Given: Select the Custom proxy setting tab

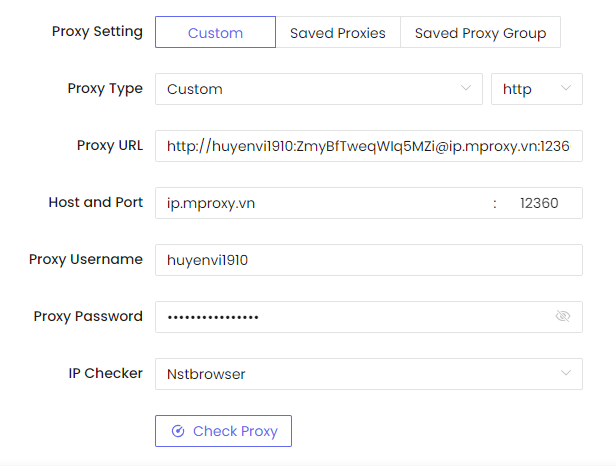Looking at the screenshot, I should coord(215,32).
